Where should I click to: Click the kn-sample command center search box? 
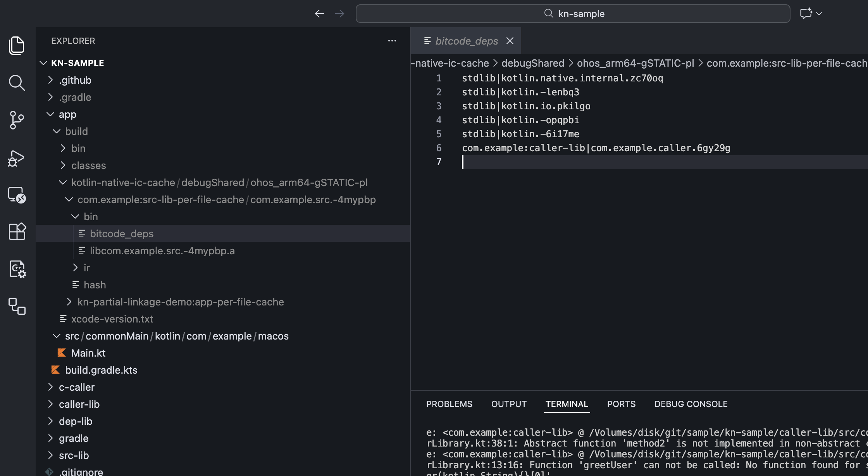573,14
